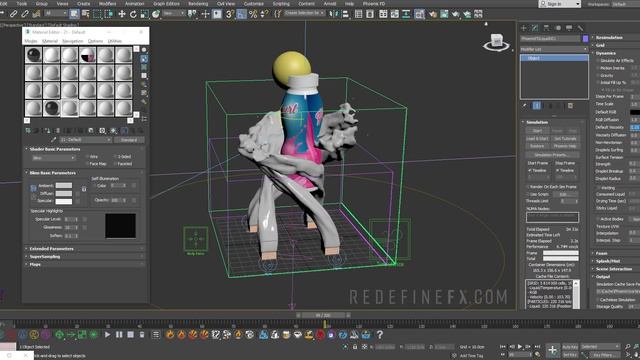Click Phoenix toolbar list icon
640x360 pixels.
(x=156, y=335)
